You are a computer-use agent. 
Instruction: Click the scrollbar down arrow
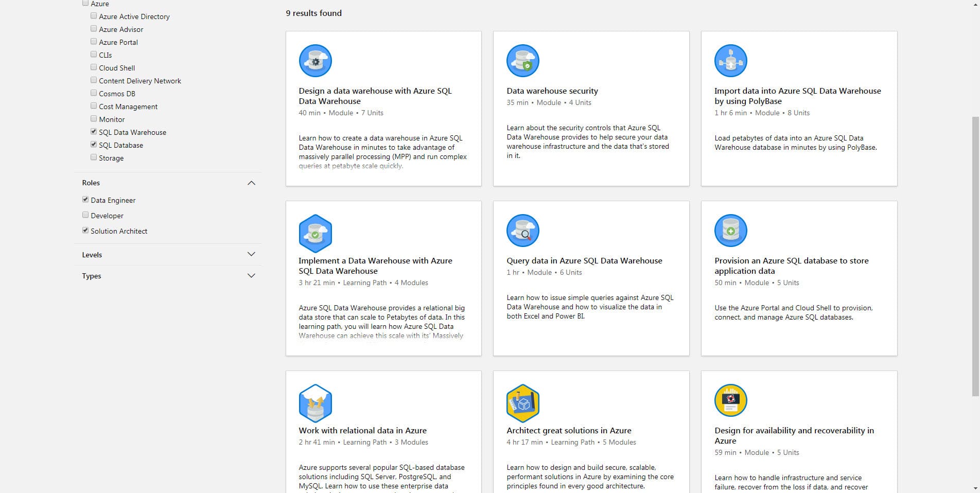point(975,488)
